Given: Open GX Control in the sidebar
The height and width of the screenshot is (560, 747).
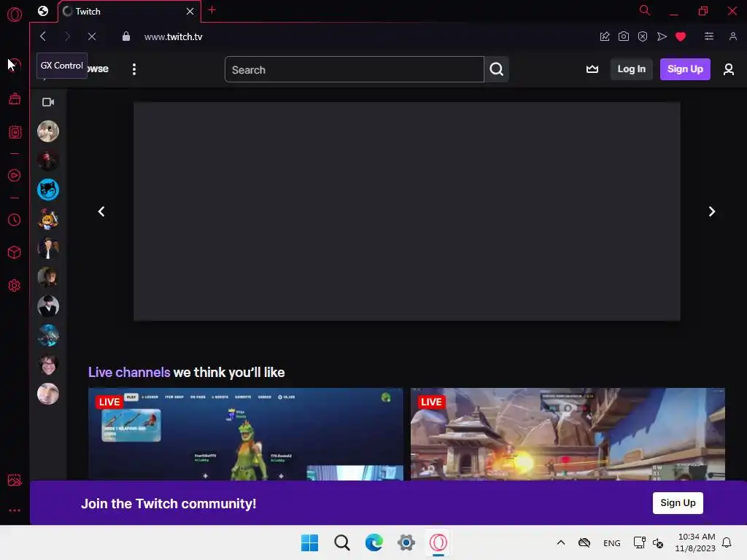Looking at the screenshot, I should click(x=15, y=65).
